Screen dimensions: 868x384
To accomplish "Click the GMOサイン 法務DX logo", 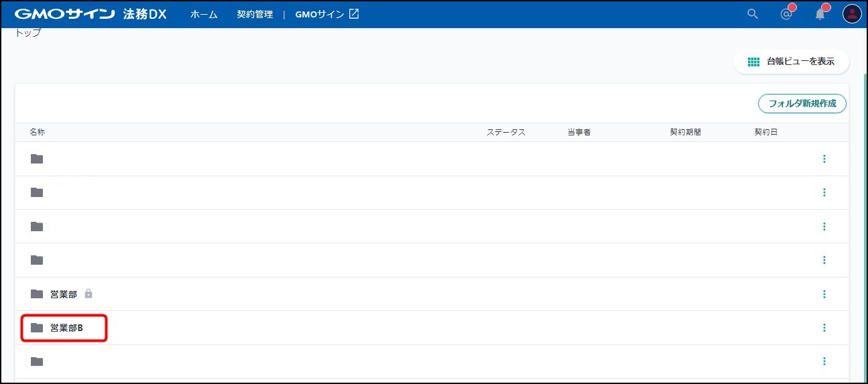I will coord(90,14).
